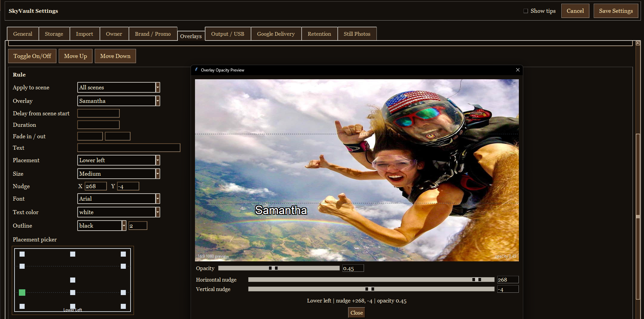Click the Delay from scene start field

pyautogui.click(x=99, y=113)
